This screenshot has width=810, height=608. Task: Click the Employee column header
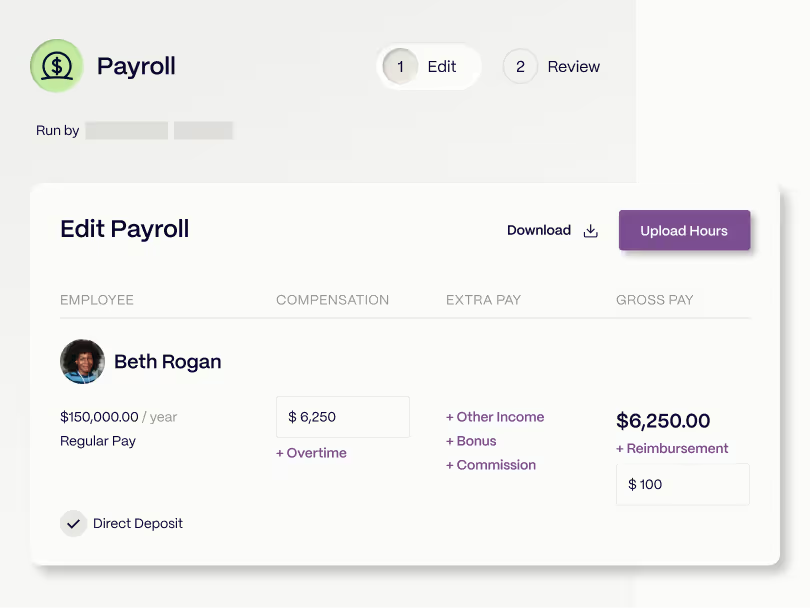97,300
